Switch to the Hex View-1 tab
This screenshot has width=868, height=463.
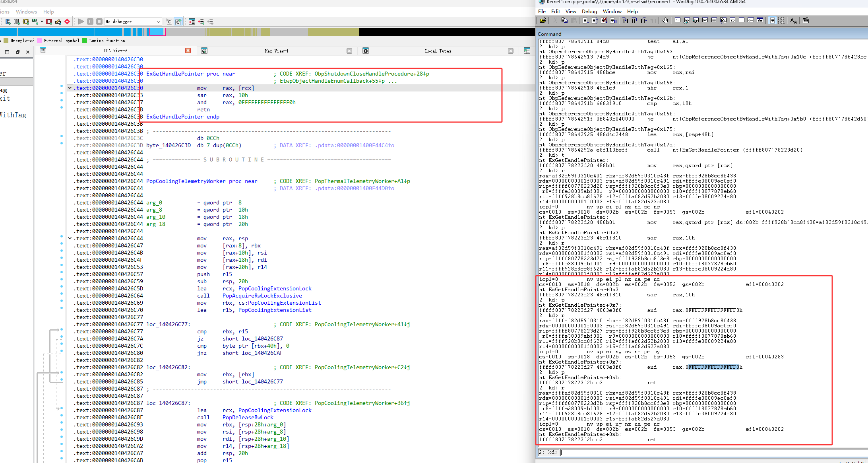277,51
